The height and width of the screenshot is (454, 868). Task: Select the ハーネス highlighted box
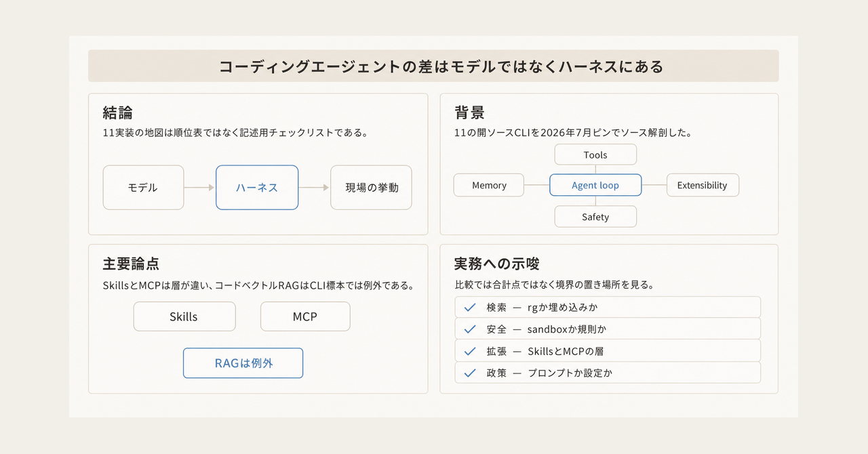click(257, 188)
